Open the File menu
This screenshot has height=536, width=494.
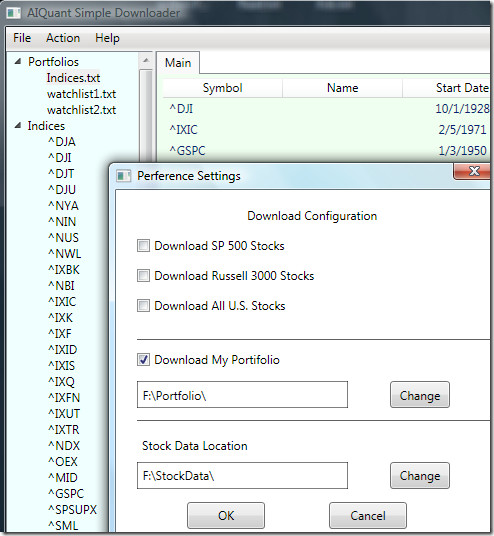point(22,38)
